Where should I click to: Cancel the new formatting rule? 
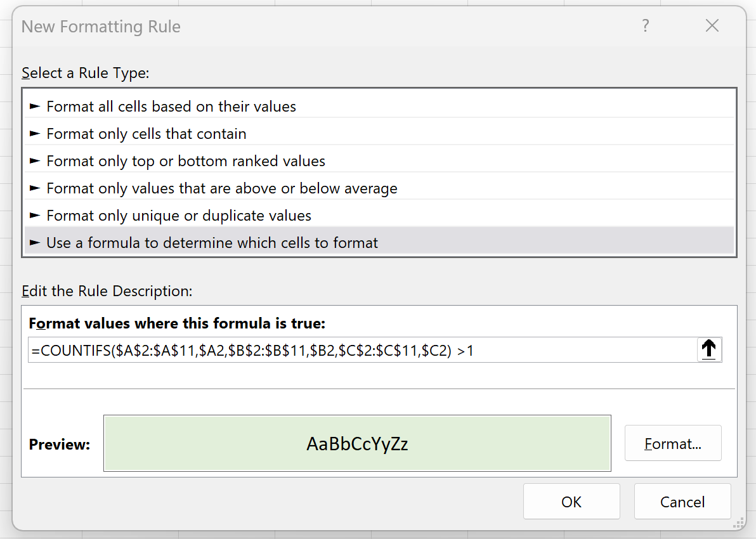(682, 502)
